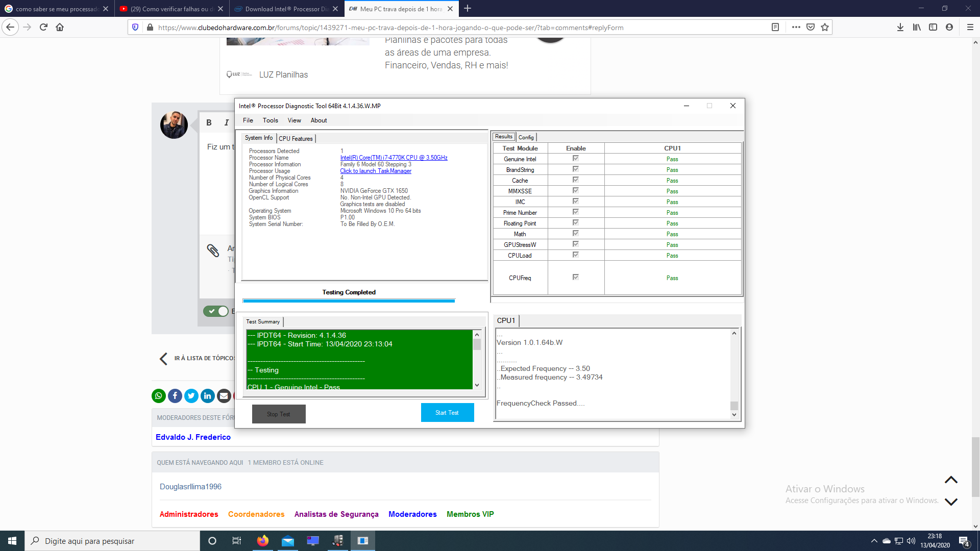The image size is (980, 551).
Task: Share topic on LinkedIn
Action: (x=208, y=396)
